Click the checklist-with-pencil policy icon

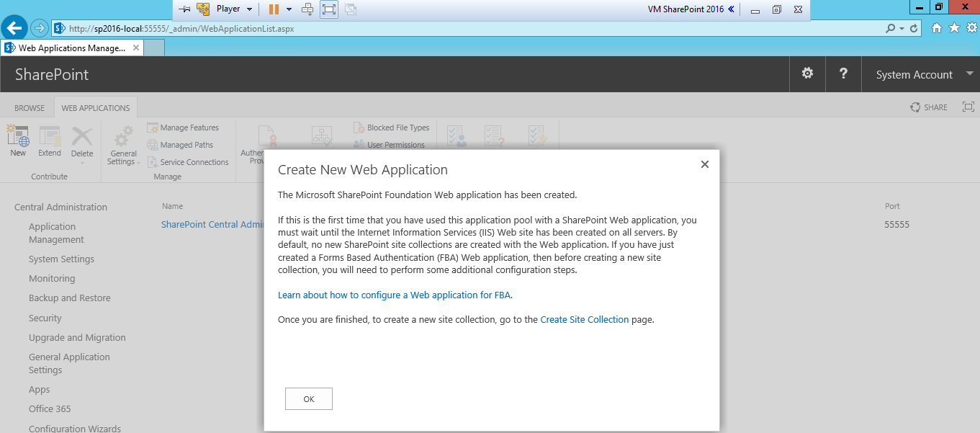pyautogui.click(x=538, y=136)
